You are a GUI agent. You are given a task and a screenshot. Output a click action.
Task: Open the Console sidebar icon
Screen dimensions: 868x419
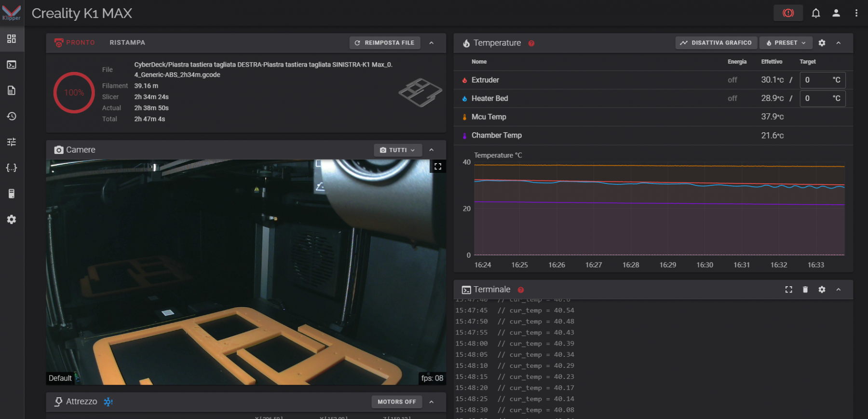click(x=12, y=65)
